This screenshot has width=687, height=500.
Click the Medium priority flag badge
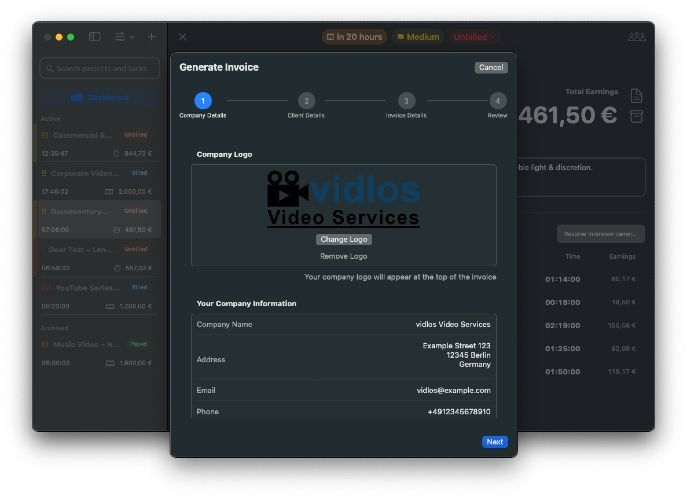pos(418,37)
